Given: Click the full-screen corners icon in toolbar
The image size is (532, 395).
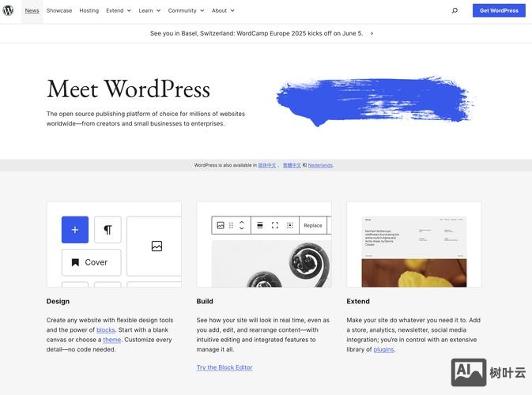Looking at the screenshot, I should [x=275, y=225].
